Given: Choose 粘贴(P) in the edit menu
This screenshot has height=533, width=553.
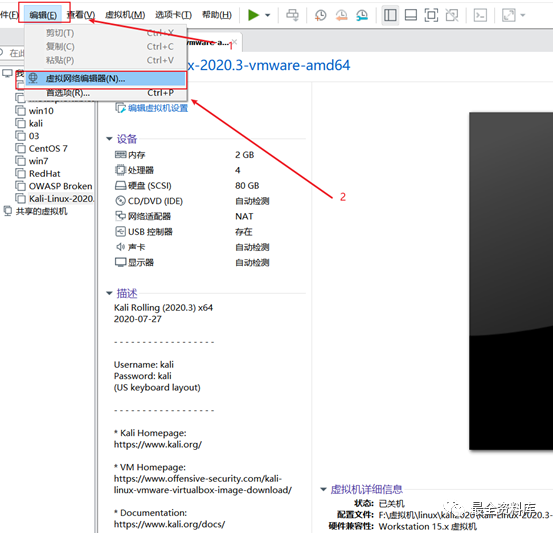Looking at the screenshot, I should pos(105,60).
